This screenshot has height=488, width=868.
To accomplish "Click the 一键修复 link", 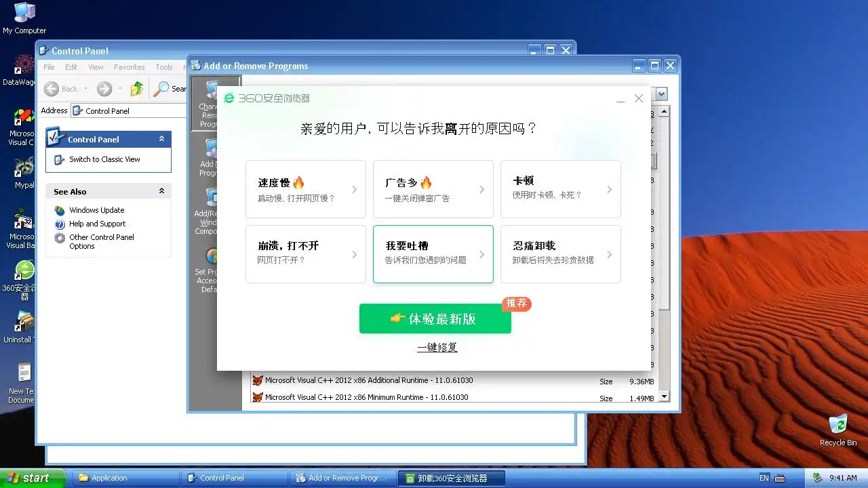I will (437, 348).
